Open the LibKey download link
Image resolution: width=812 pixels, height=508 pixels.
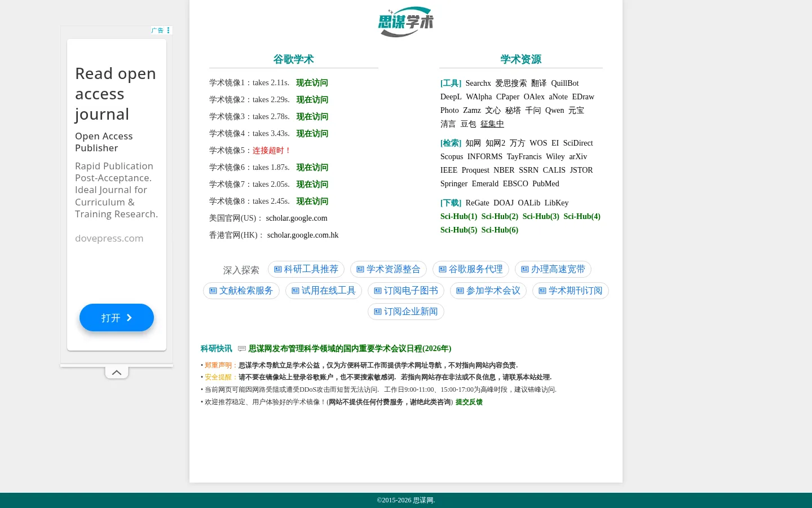coord(557,203)
